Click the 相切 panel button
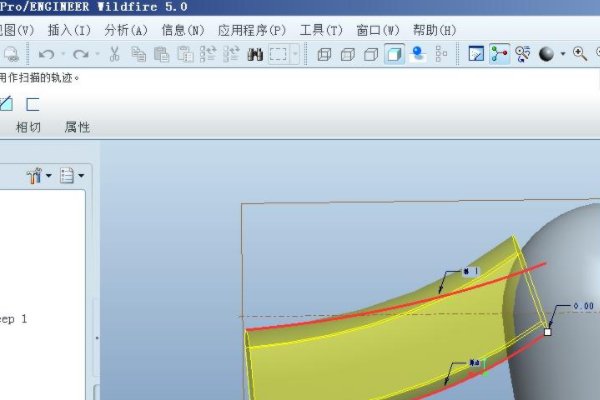The height and width of the screenshot is (400, 600). click(28, 127)
